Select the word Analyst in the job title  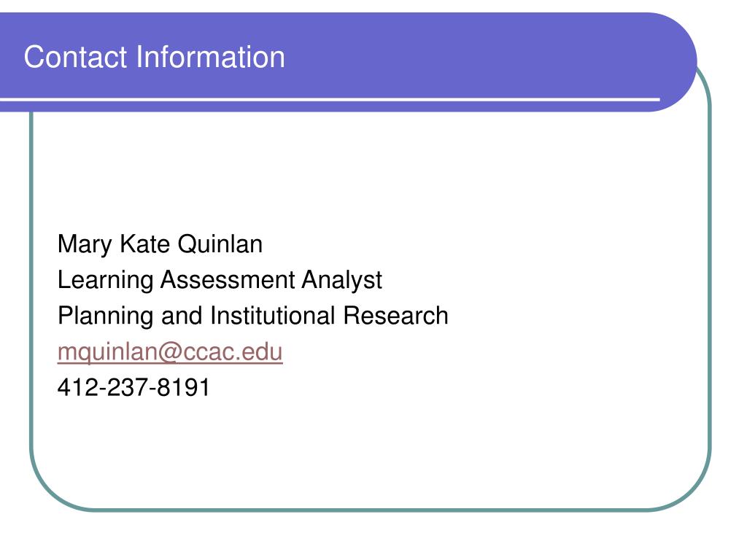pyautogui.click(x=341, y=281)
